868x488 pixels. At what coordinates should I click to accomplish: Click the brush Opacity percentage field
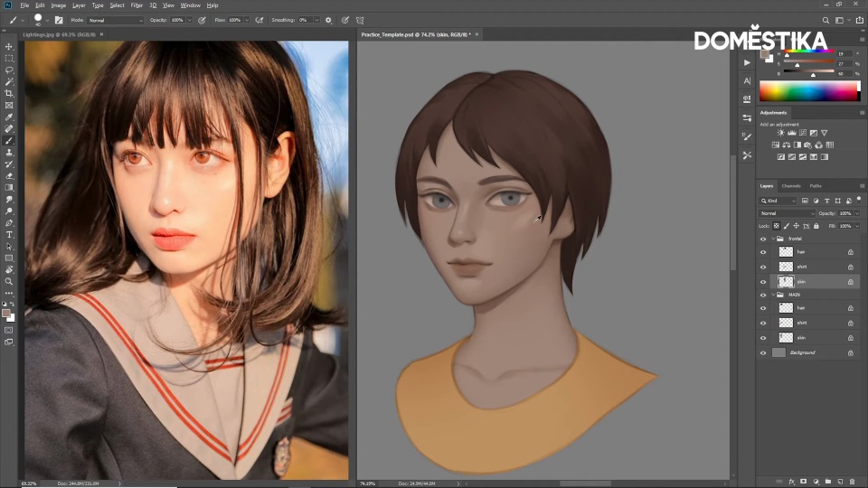click(177, 19)
